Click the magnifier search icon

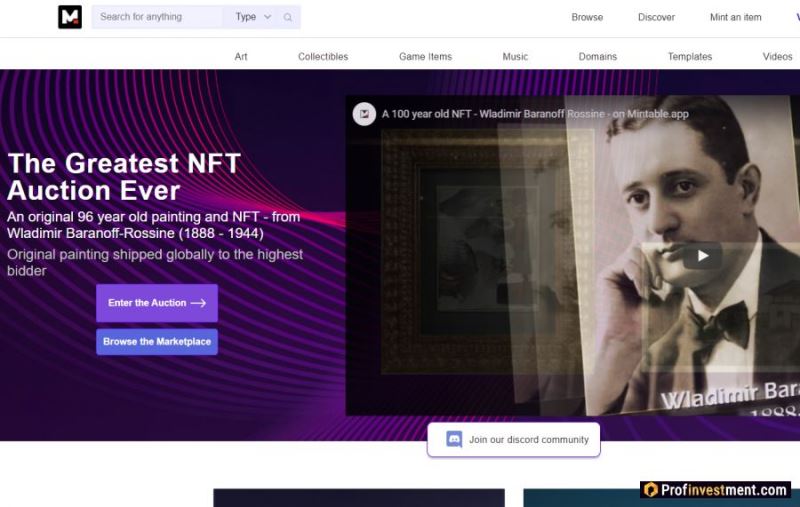pyautogui.click(x=288, y=17)
